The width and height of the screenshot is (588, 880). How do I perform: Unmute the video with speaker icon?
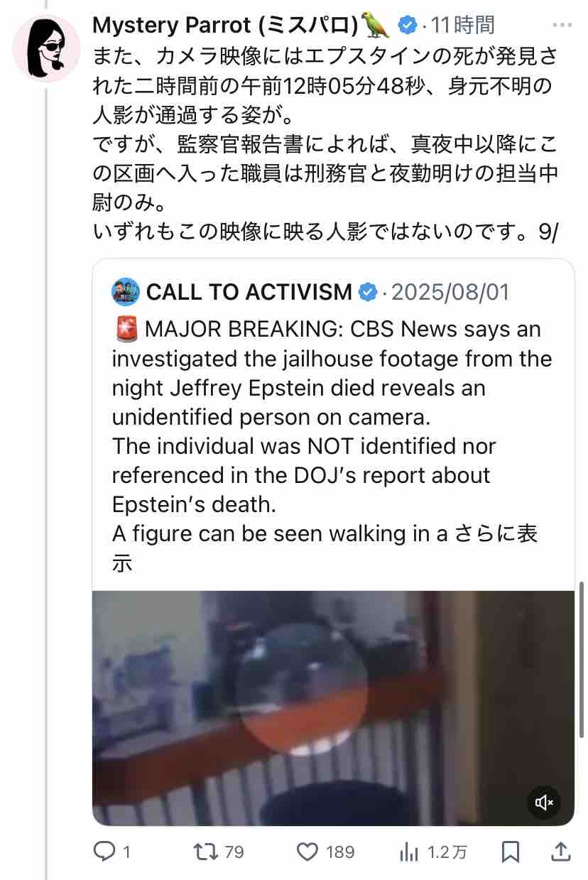pyautogui.click(x=544, y=803)
